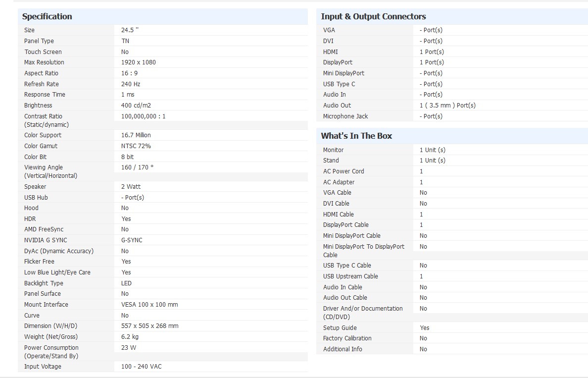
Task: Click the Panel Type label
Action: click(39, 41)
